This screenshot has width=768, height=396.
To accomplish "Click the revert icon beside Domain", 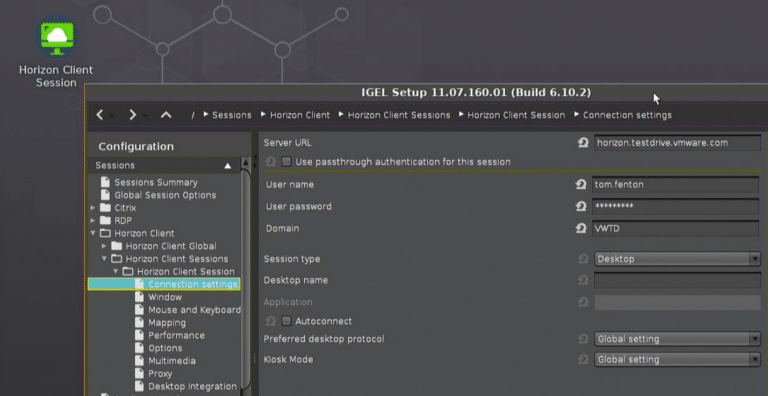I will pyautogui.click(x=581, y=228).
